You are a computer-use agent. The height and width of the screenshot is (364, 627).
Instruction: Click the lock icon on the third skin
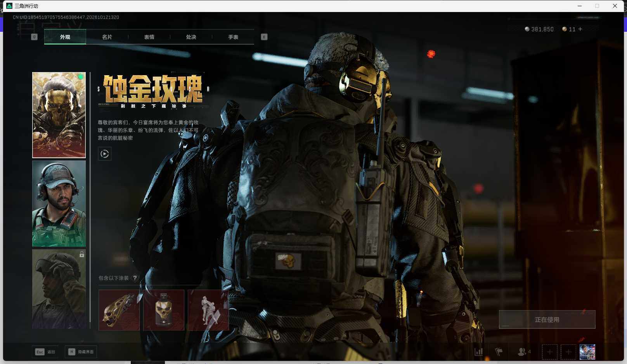(81, 254)
